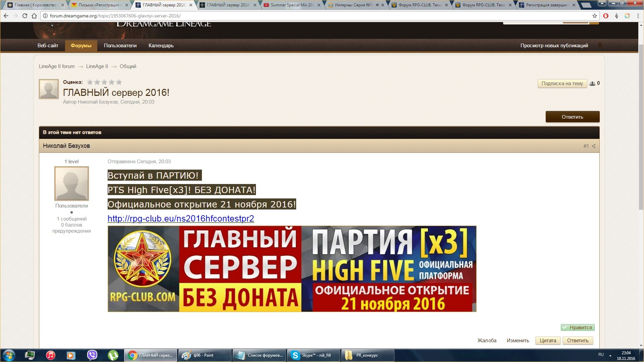Image resolution: width=644 pixels, height=362 pixels.
Task: Click Жалоба report link
Action: [487, 341]
